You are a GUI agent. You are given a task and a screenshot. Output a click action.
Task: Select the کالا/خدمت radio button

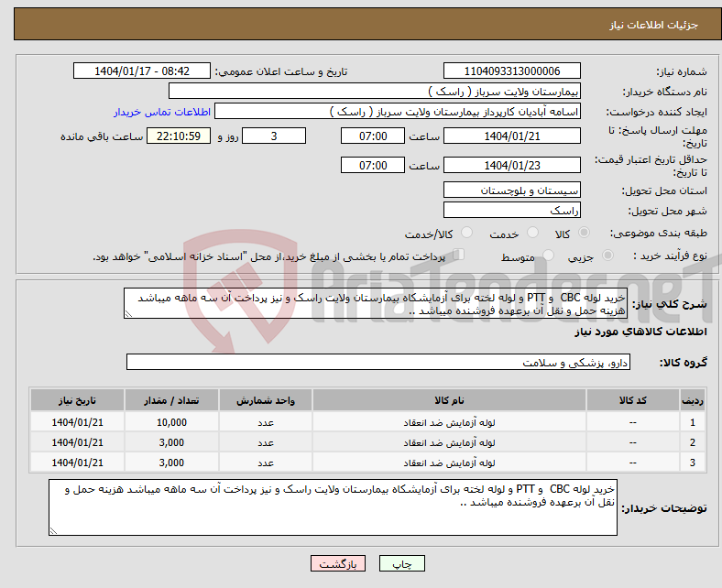pyautogui.click(x=466, y=233)
